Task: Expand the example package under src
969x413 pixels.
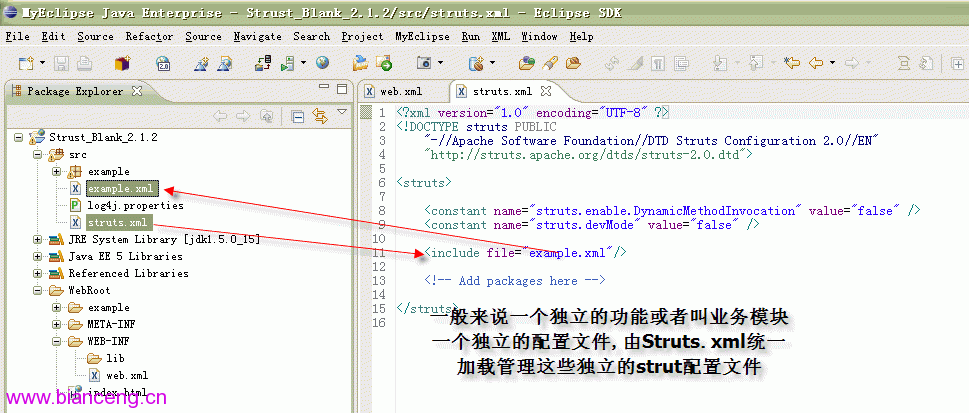Action: tap(57, 171)
